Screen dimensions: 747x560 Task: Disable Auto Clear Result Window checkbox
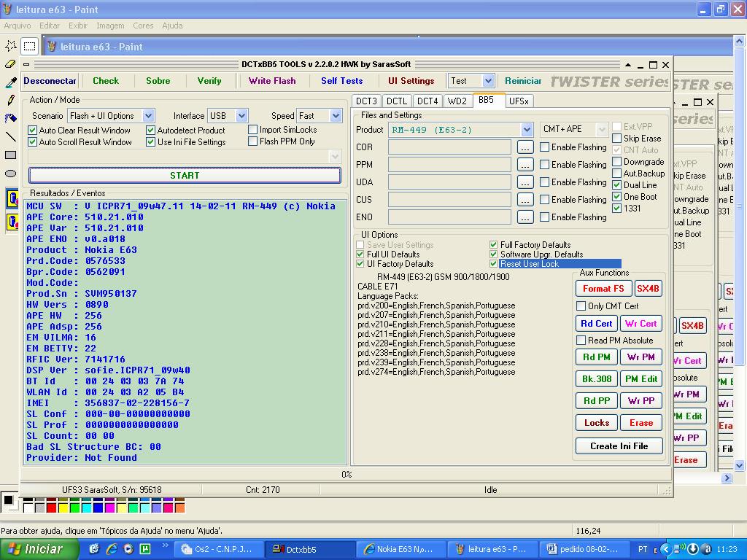point(32,131)
